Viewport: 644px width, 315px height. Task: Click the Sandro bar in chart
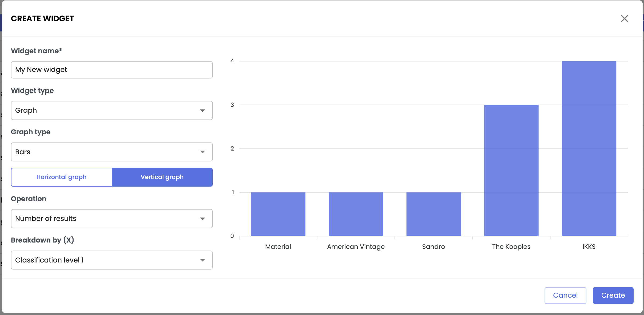coord(433,214)
